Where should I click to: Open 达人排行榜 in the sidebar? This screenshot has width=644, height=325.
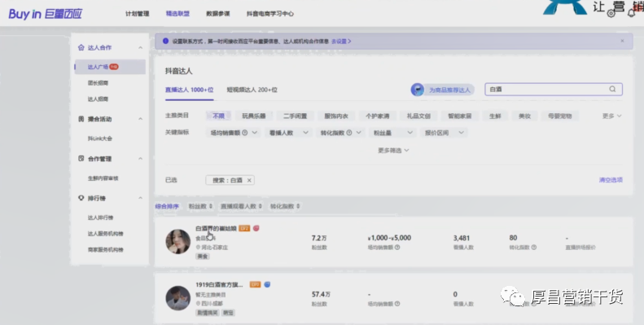click(x=100, y=217)
